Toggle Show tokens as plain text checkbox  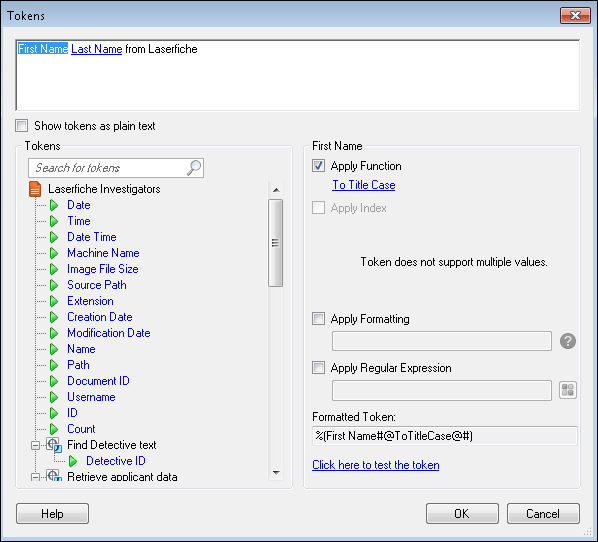pos(21,125)
